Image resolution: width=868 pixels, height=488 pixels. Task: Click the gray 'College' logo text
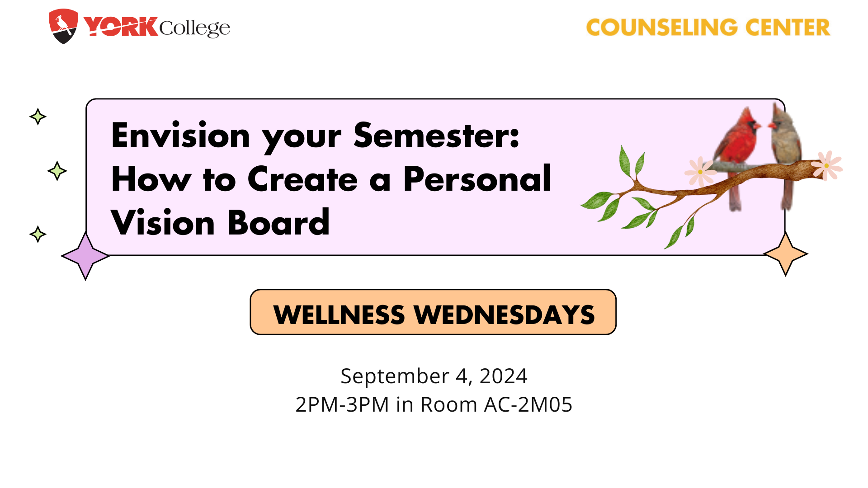194,28
